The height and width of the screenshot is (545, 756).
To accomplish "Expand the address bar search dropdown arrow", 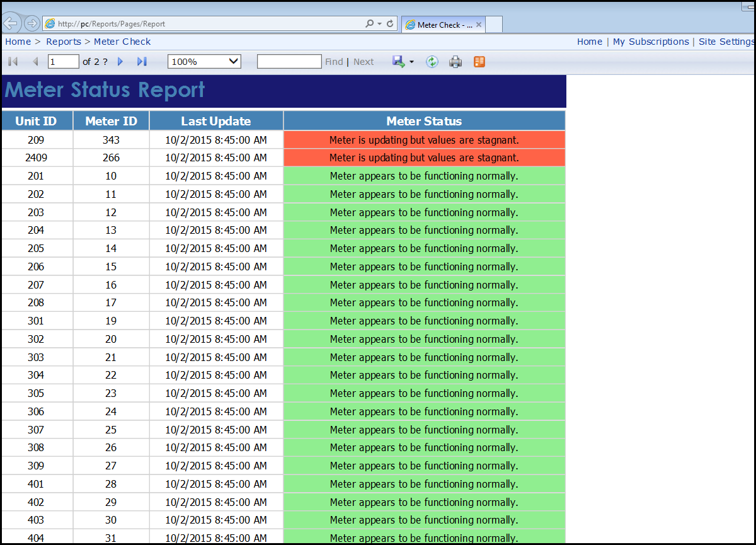I will pyautogui.click(x=379, y=24).
